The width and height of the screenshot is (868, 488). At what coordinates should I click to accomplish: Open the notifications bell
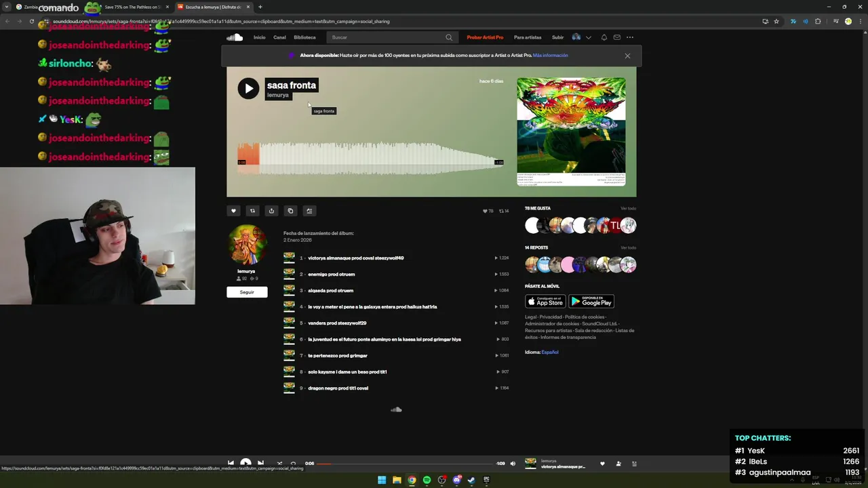[x=604, y=37]
